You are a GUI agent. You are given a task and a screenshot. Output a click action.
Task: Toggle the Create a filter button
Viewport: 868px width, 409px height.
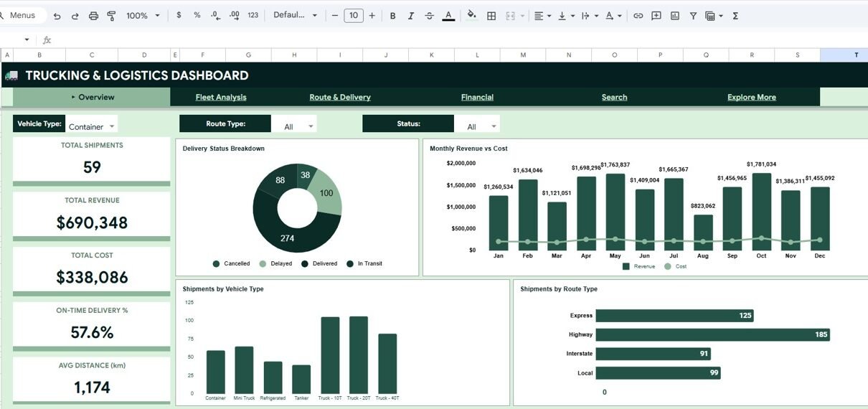[x=693, y=16]
